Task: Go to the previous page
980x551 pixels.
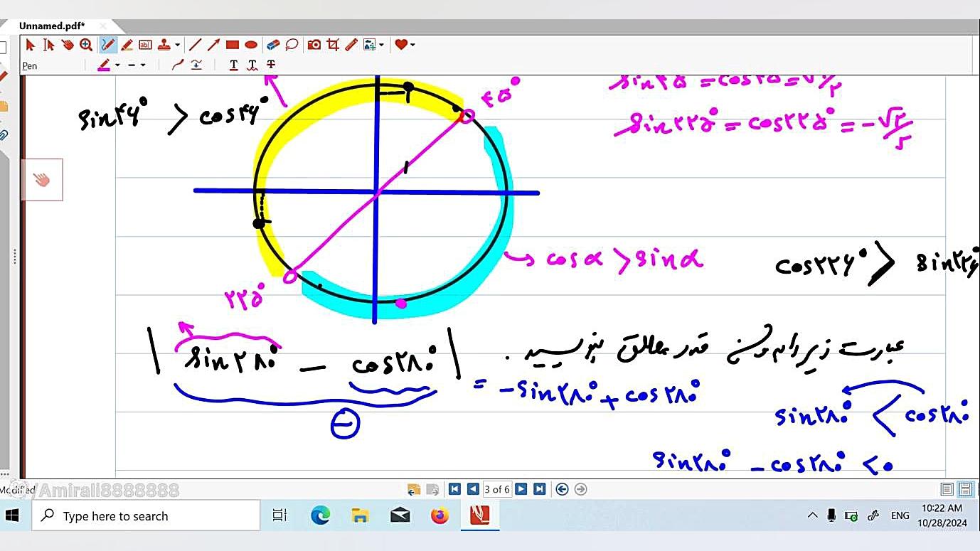Action: coord(473,489)
